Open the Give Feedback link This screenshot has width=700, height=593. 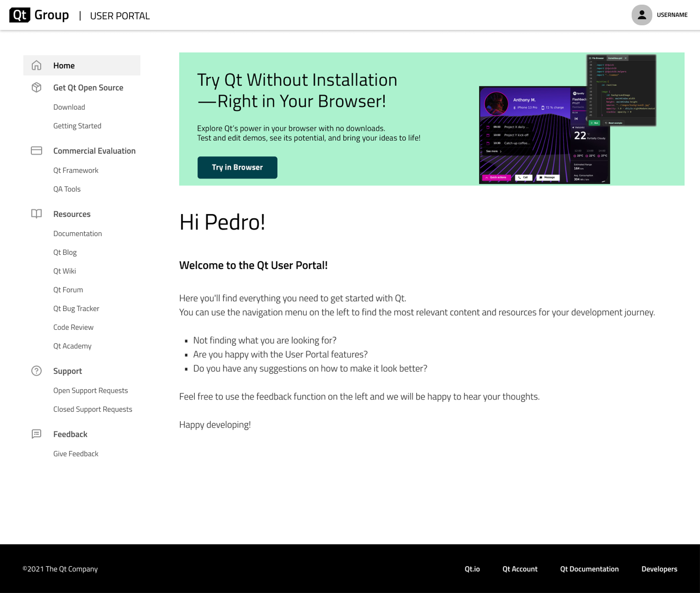(75, 453)
